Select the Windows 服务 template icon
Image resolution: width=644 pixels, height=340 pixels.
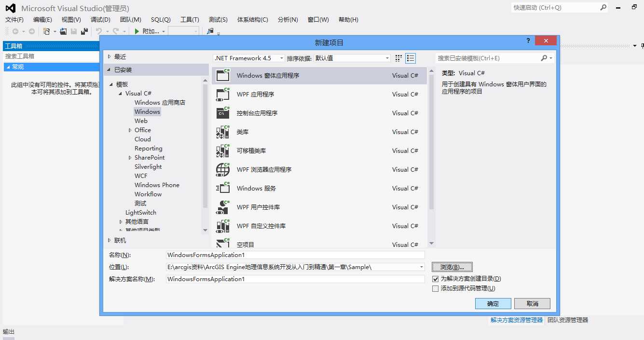pyautogui.click(x=223, y=188)
